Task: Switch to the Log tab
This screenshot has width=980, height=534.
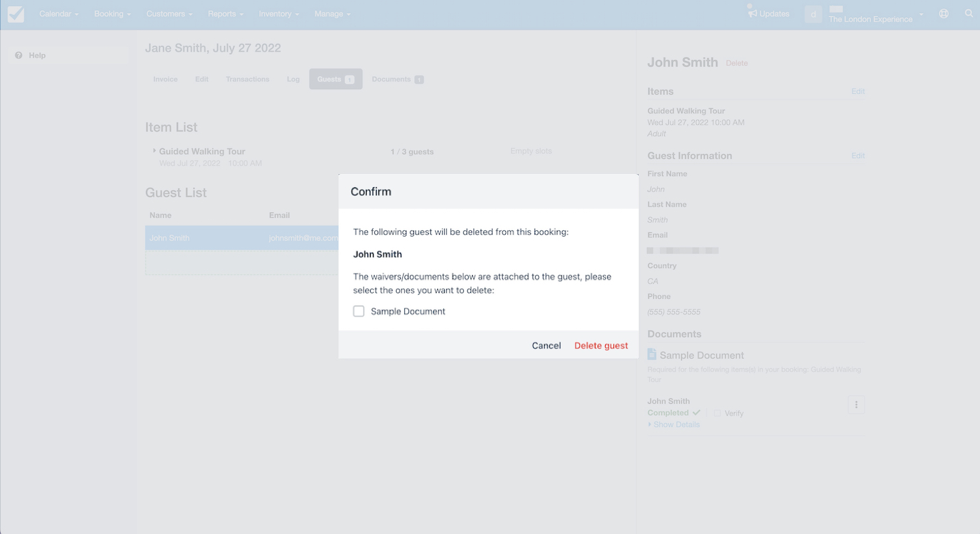Action: [293, 80]
